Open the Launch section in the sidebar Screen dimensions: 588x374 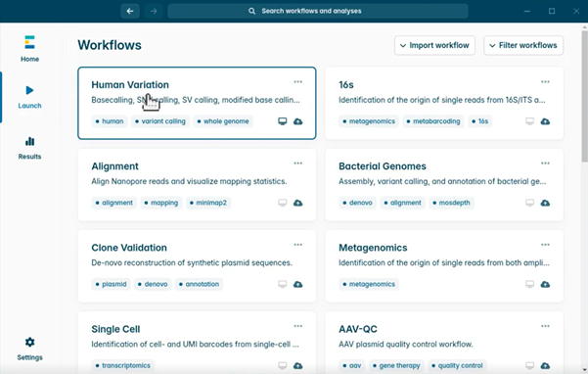click(29, 97)
